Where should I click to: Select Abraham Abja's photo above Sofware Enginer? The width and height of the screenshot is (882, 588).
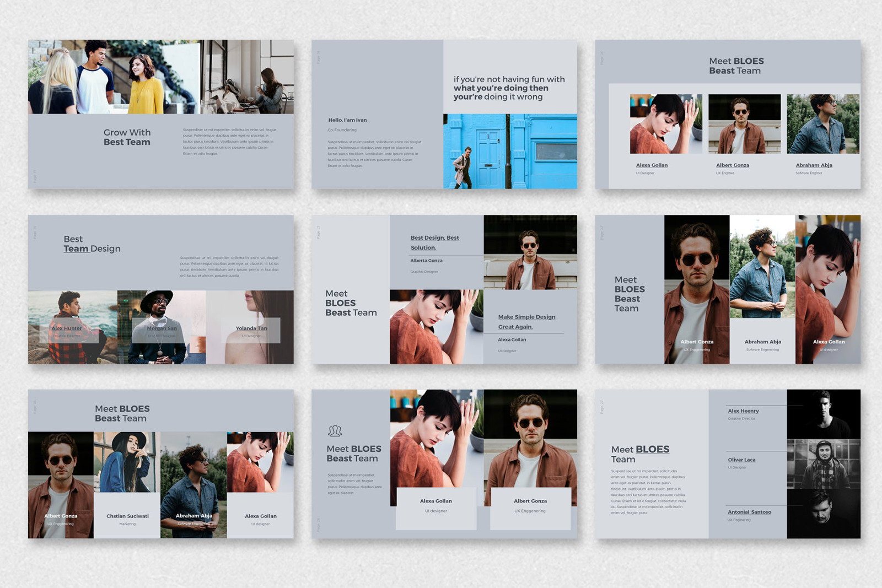tap(823, 124)
